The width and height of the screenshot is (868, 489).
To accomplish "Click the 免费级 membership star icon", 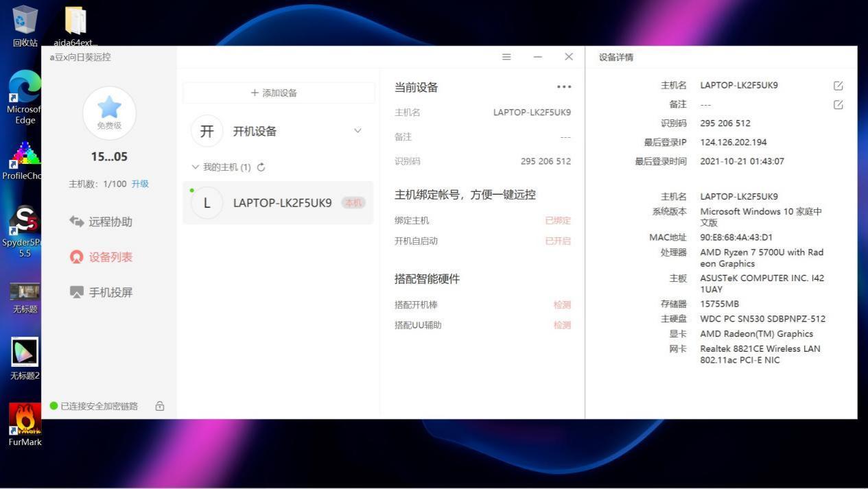I will tap(108, 110).
